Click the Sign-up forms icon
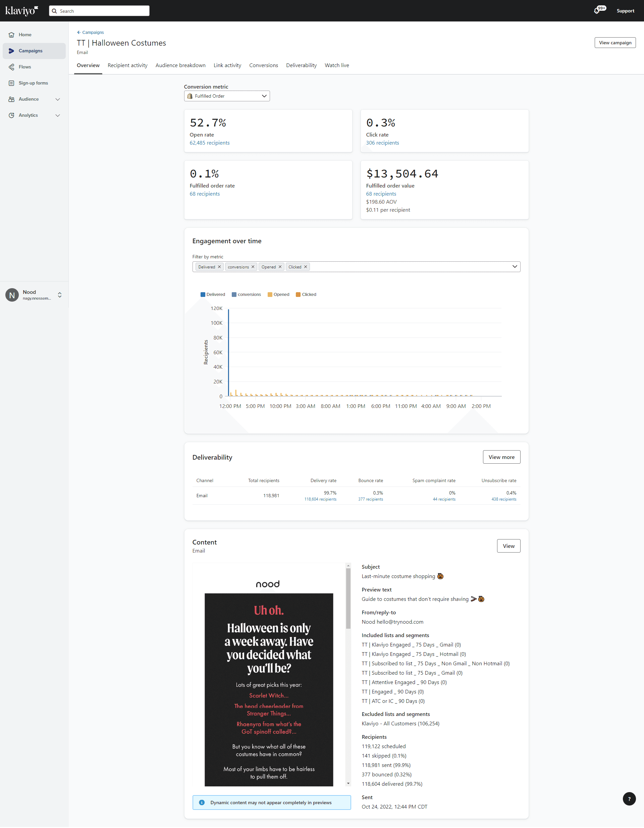Viewport: 644px width, 828px height. (11, 83)
